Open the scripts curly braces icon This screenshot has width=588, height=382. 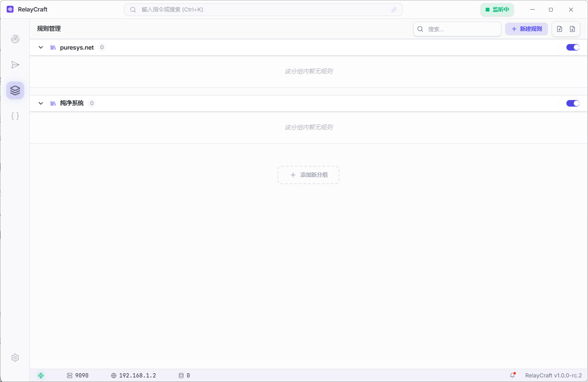15,116
